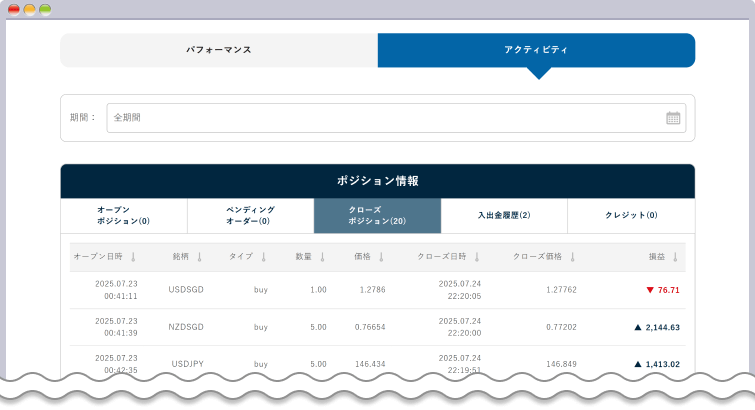Click the クローズ価格 column header
Image resolution: width=755 pixels, height=410 pixels.
tap(537, 257)
